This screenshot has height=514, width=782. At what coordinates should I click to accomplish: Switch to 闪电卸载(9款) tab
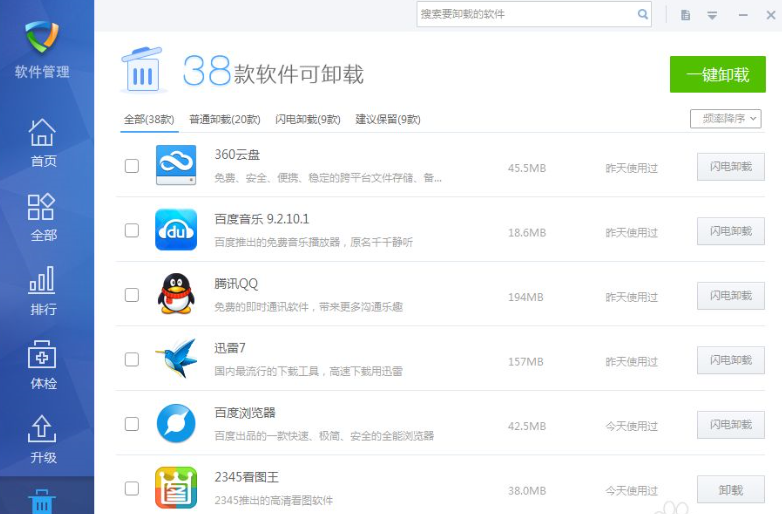coord(308,120)
